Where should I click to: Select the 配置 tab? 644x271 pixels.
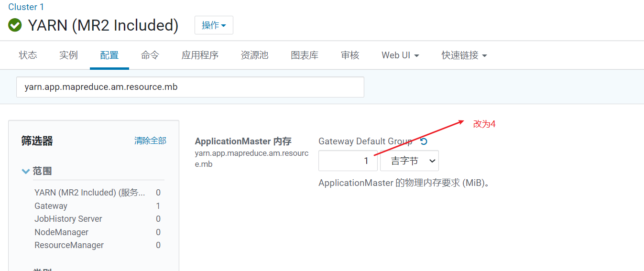(109, 55)
